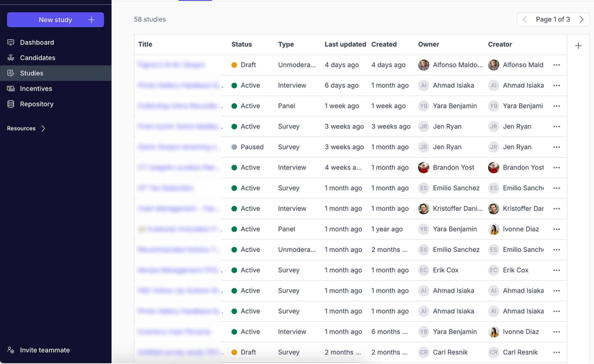Image resolution: width=594 pixels, height=364 pixels.
Task: Click Alfonso Maldonado's owner avatar
Action: 423,65
